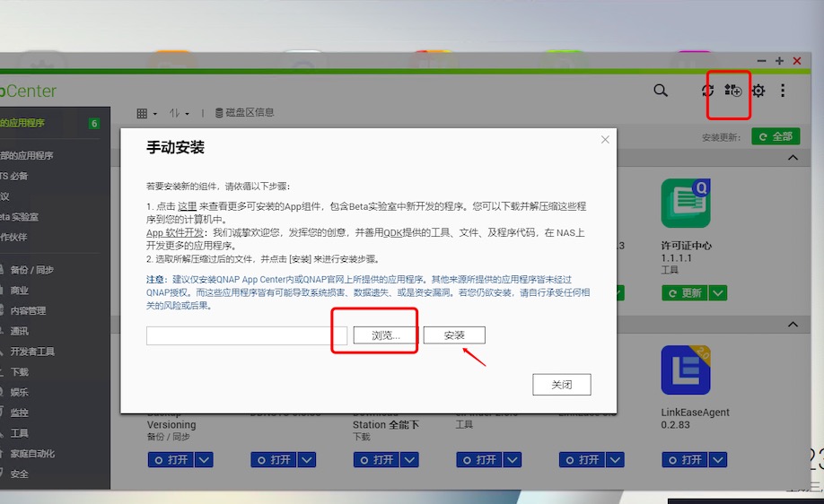Close the 手动安装 dialog with X
This screenshot has height=504, width=824.
click(x=605, y=140)
